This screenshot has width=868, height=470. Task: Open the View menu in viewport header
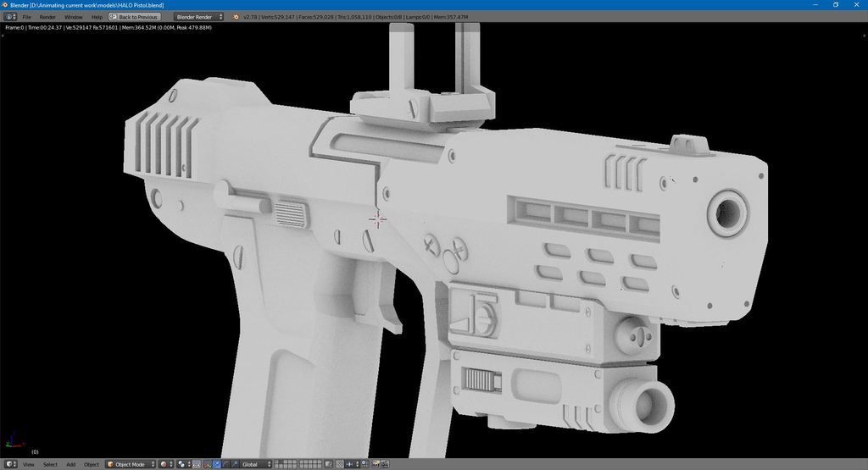pos(28,464)
